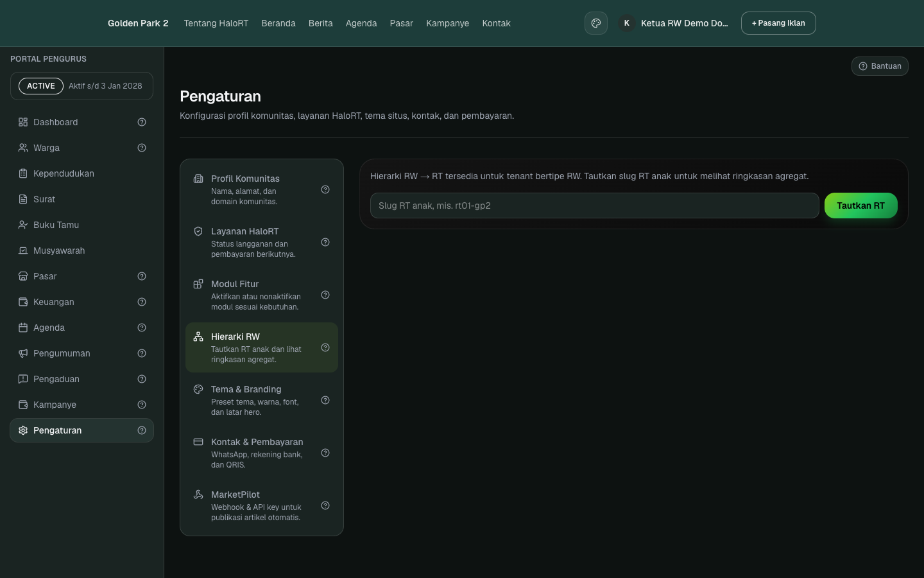The image size is (924, 578).
Task: Click help icon next to Dashboard
Action: [x=142, y=122]
